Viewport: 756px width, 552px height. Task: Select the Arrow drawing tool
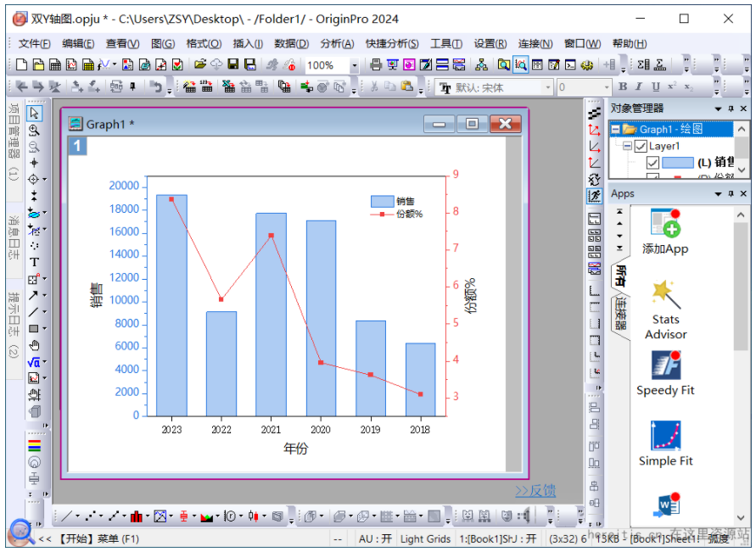pos(33,295)
